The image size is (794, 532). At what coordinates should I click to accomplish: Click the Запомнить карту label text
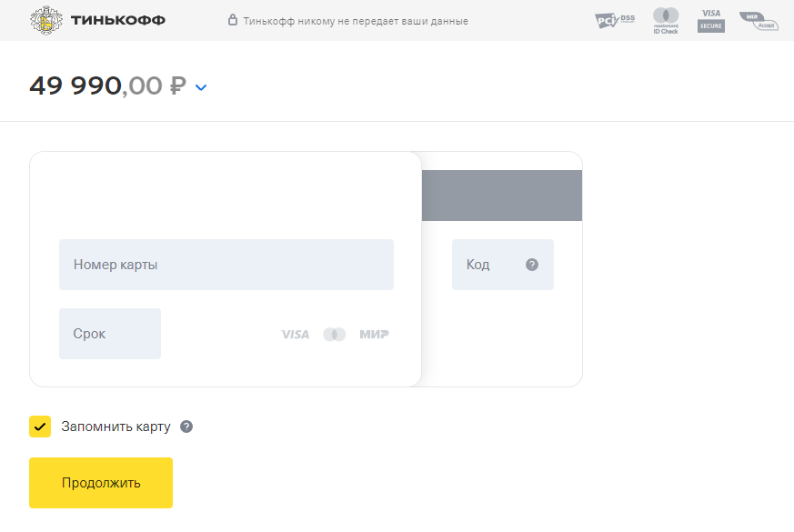pos(116,427)
